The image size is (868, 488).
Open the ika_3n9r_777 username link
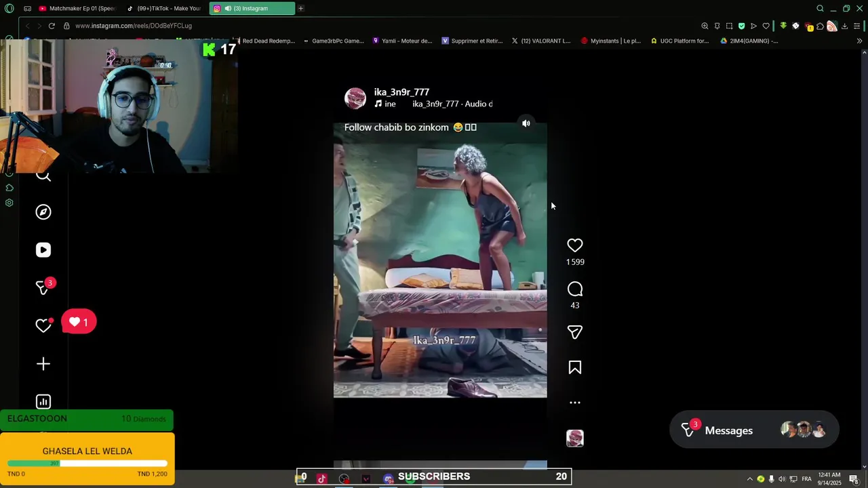pyautogui.click(x=401, y=92)
